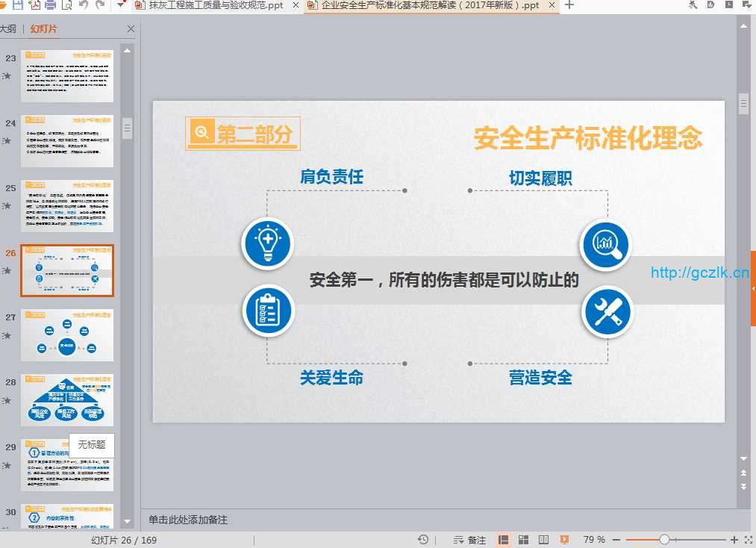Click the print icon in top toolbar

51,5
